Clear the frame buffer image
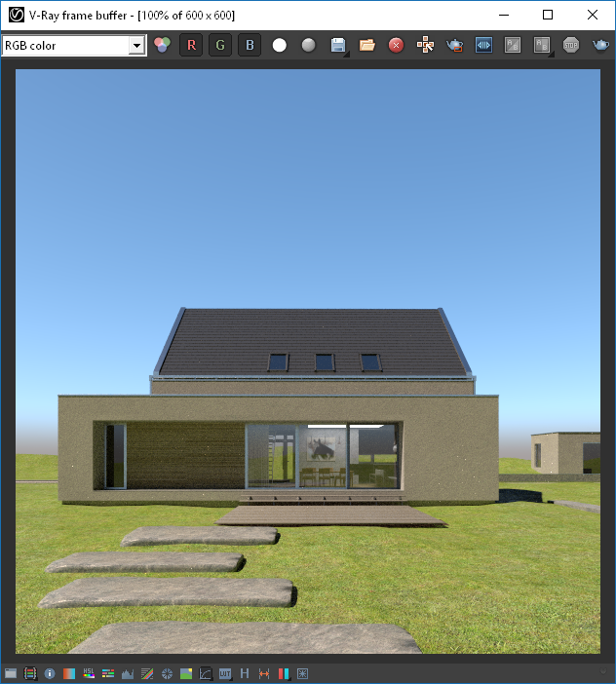 (x=396, y=46)
